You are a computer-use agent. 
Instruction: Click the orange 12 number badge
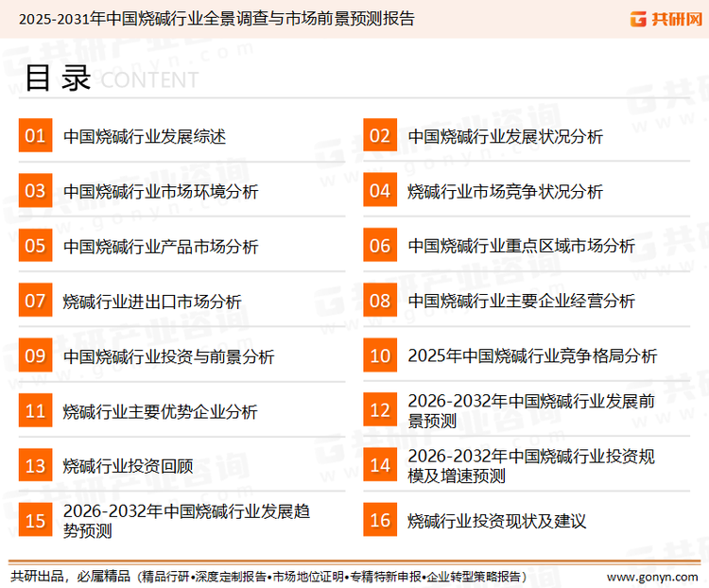380,409
